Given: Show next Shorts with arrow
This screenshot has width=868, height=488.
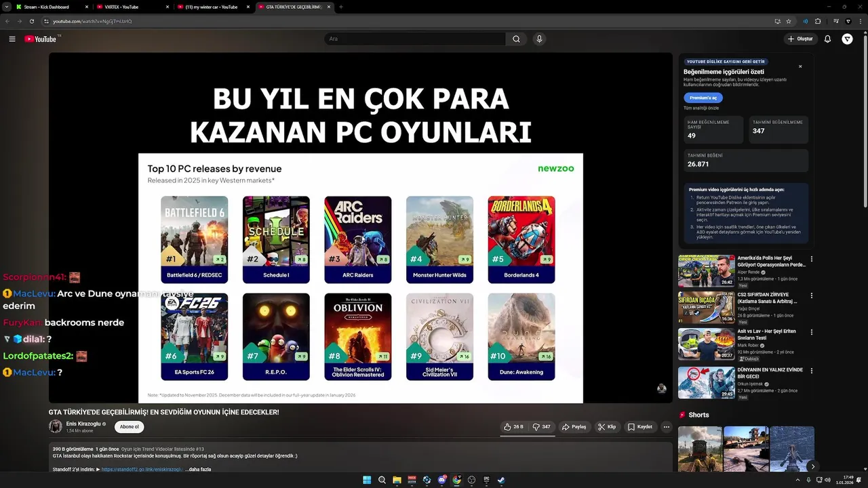Looking at the screenshot, I should 812,466.
